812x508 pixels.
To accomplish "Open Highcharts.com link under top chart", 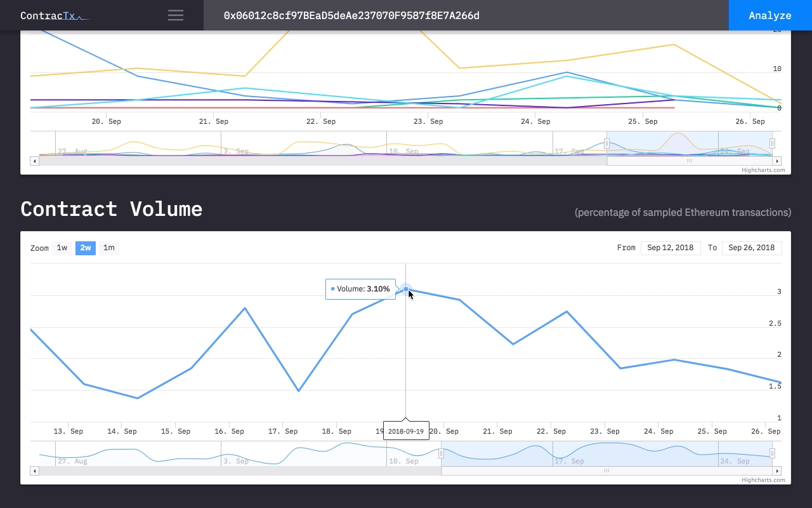I will [763, 170].
